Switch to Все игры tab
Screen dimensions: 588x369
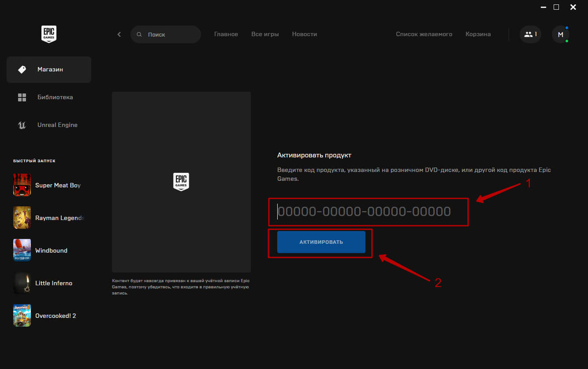(x=265, y=34)
